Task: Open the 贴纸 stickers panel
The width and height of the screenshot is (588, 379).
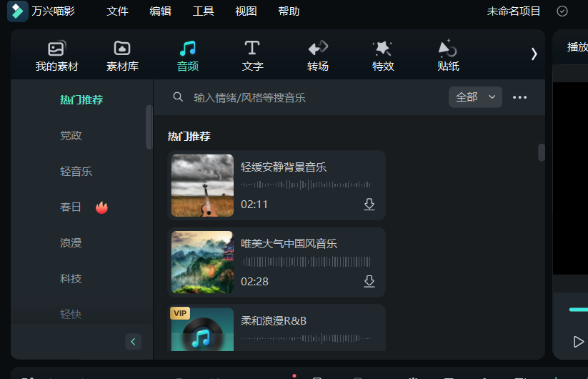Action: (448, 56)
